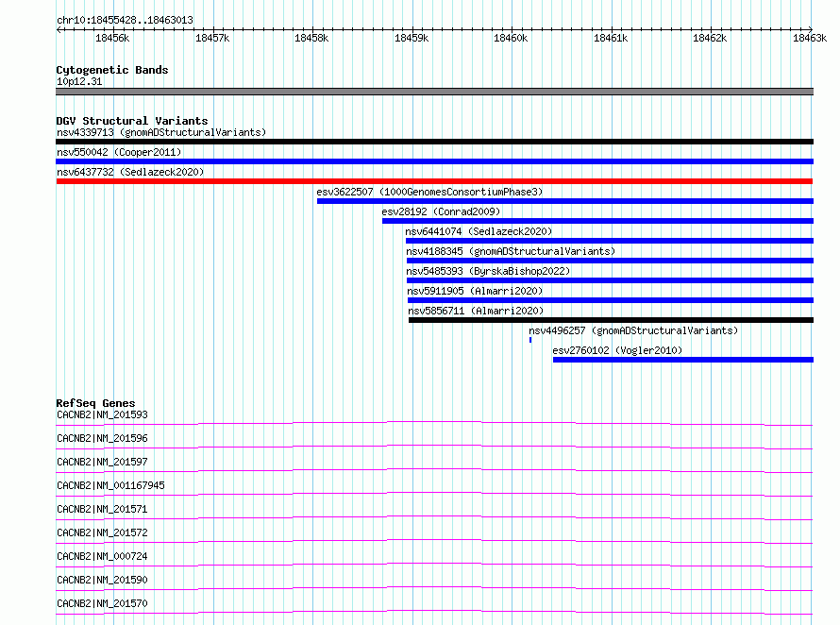Select the 10p12.31 band label
This screenshot has height=625, width=840.
click(x=79, y=81)
